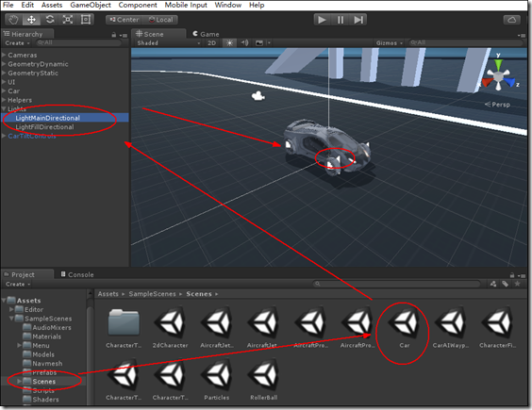Switch to the Game tab
The image size is (532, 410).
[206, 34]
